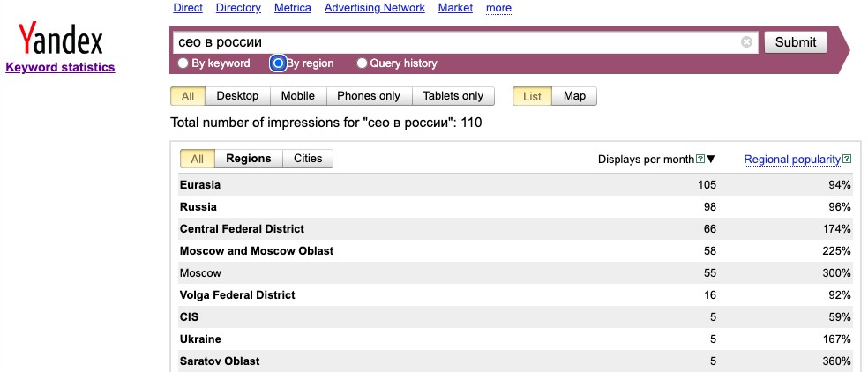Switch to the Tablets only tab

[453, 96]
